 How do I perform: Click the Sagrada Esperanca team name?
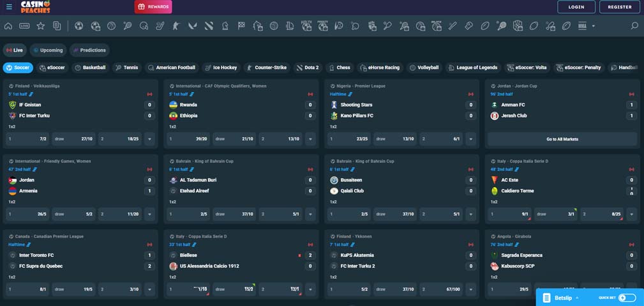[521, 256]
